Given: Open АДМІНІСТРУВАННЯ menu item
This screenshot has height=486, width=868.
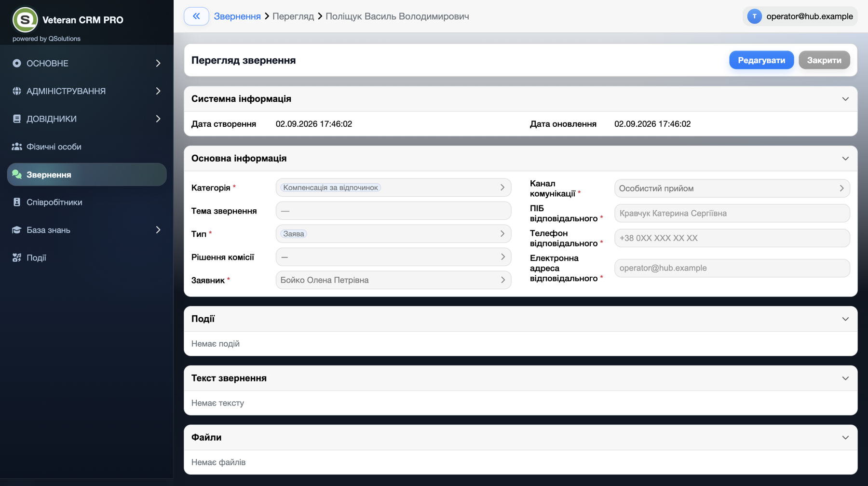Looking at the screenshot, I should 87,91.
